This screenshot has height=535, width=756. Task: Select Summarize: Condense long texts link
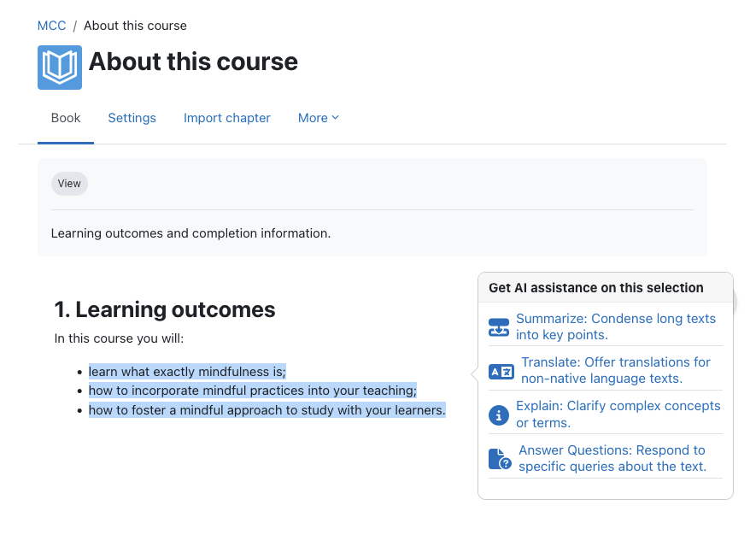[616, 326]
